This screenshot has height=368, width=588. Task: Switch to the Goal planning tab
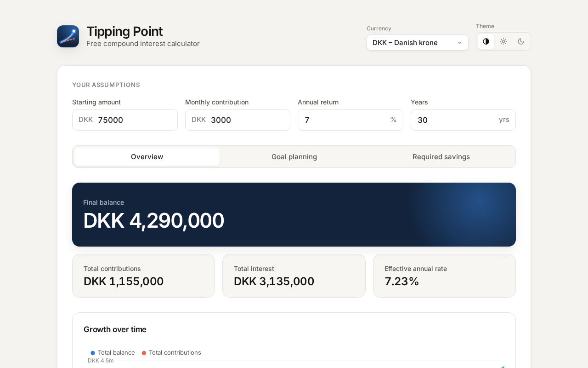pos(294,157)
